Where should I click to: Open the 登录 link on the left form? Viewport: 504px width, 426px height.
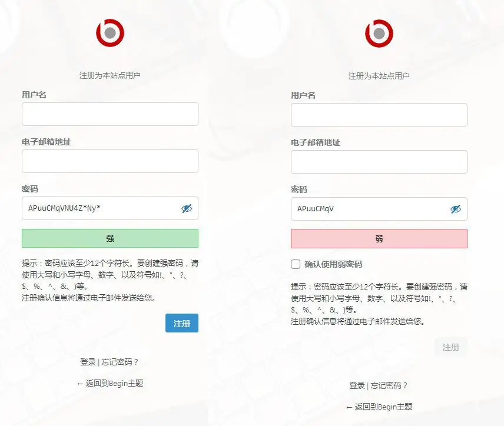(88, 362)
